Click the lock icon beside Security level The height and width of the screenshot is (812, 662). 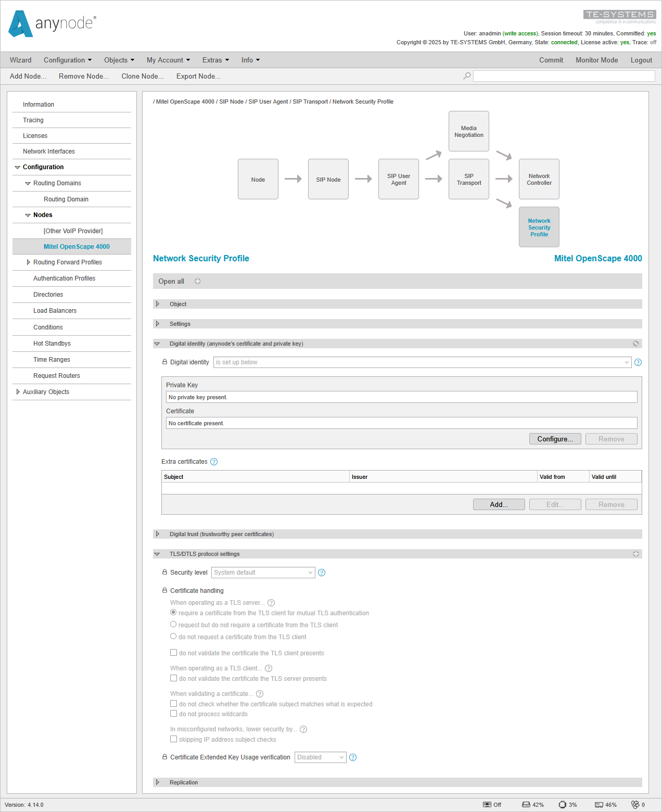pyautogui.click(x=164, y=572)
